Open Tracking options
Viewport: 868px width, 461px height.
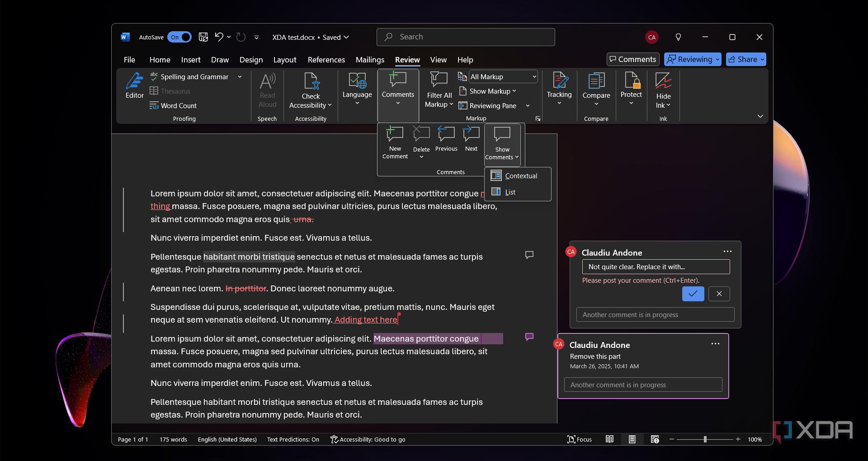(559, 89)
